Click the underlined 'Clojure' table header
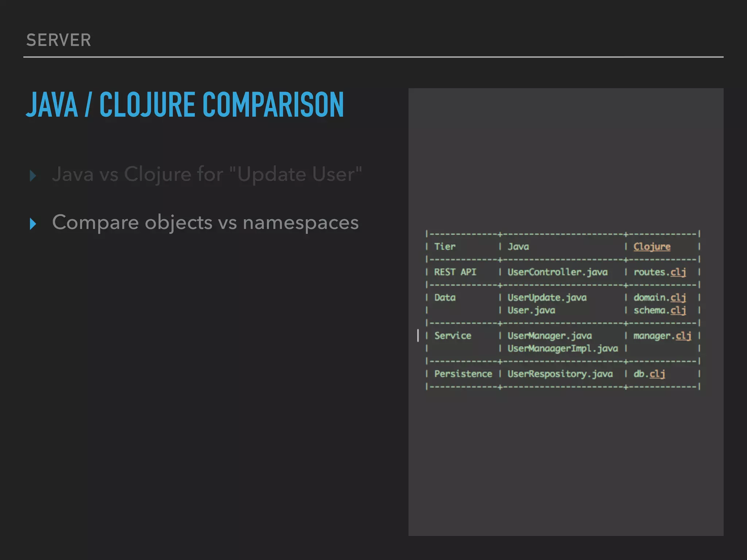This screenshot has width=747, height=560. [x=652, y=247]
